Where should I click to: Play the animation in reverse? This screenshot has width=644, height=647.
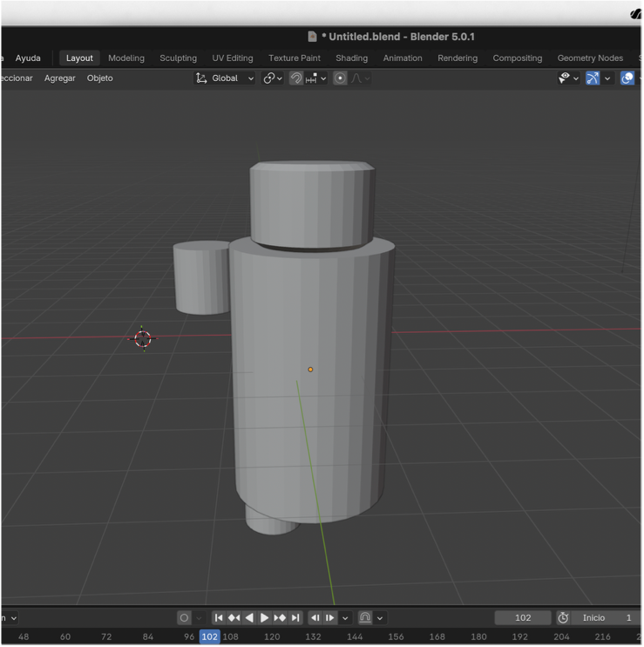249,617
